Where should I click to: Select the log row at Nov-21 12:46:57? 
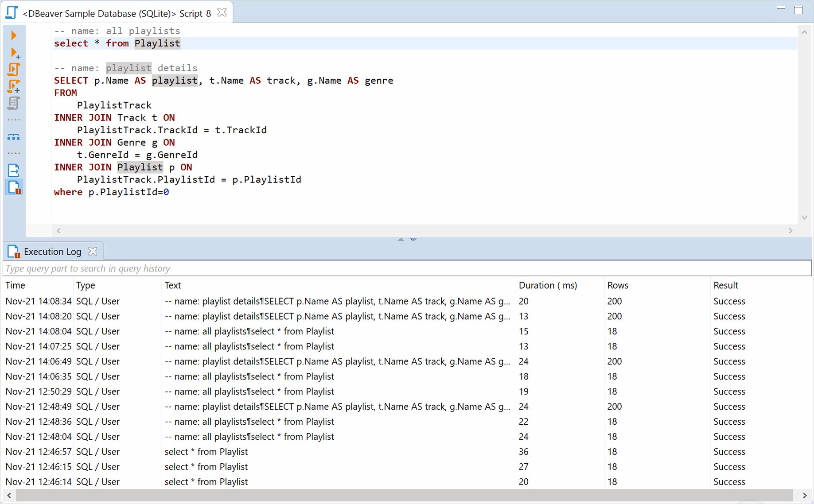tap(407, 452)
